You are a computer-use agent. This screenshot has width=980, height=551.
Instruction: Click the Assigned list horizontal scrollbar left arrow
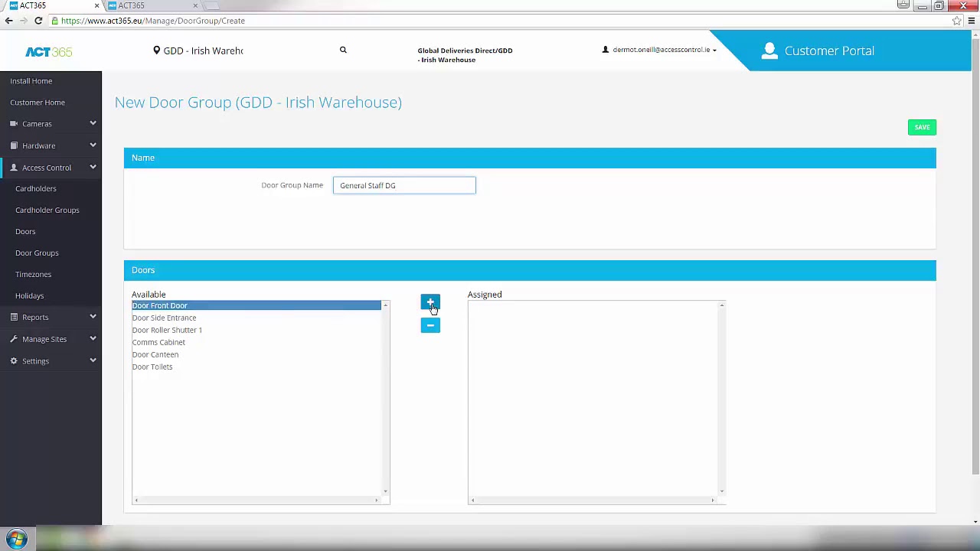(472, 500)
